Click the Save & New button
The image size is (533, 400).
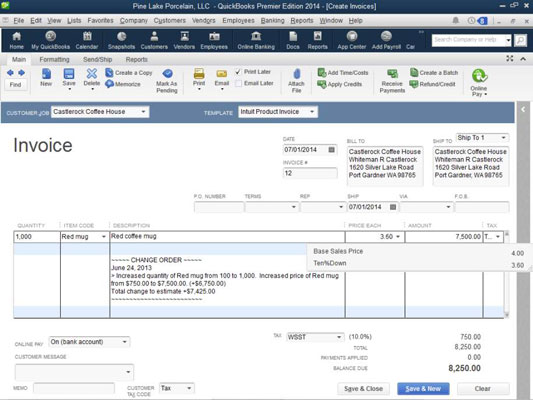[x=423, y=388]
